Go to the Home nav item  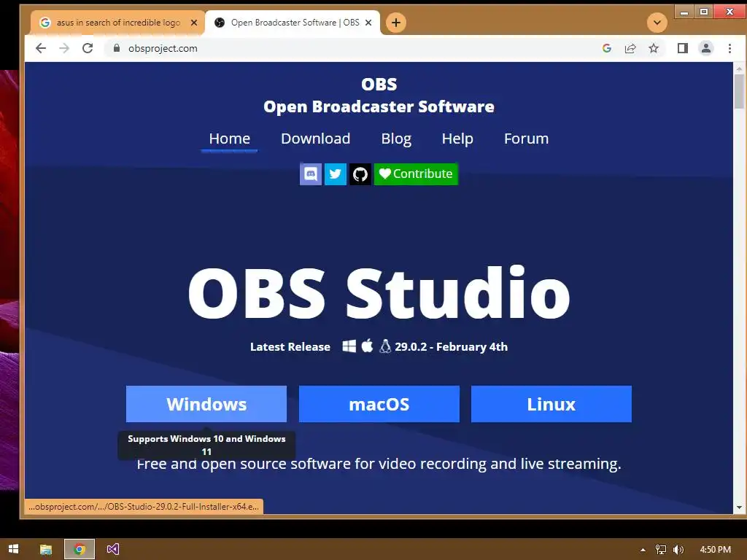click(x=230, y=139)
